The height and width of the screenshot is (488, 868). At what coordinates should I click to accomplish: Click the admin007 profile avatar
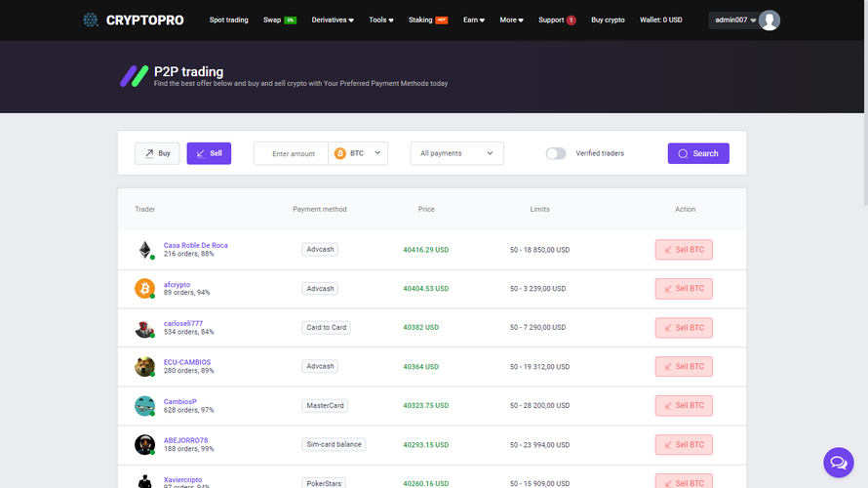pos(769,20)
